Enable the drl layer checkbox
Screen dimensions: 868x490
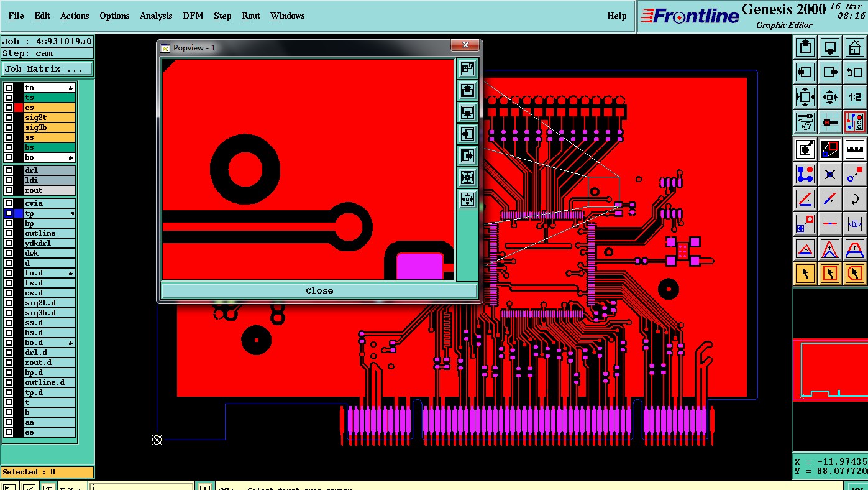coord(9,170)
